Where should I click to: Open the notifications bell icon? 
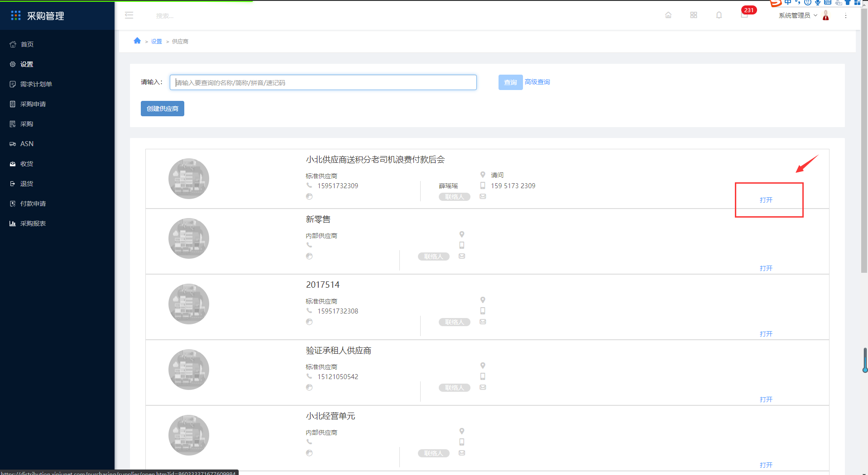pyautogui.click(x=719, y=15)
